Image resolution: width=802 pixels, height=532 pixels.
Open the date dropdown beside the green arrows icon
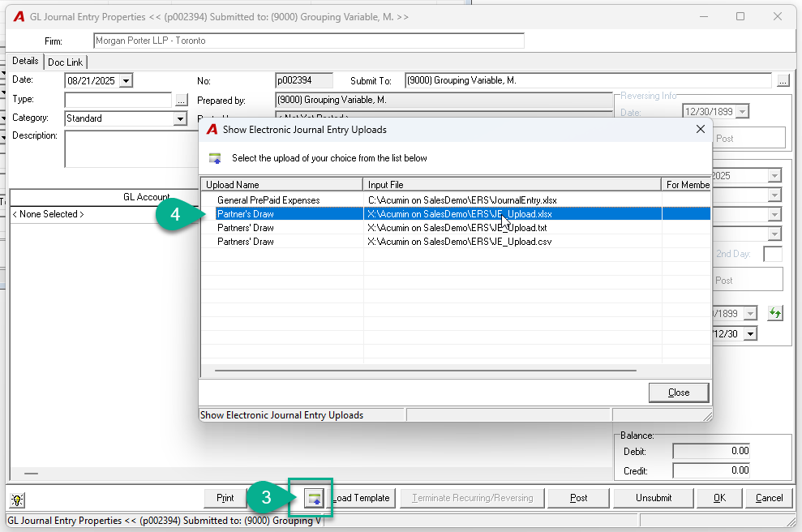750,313
